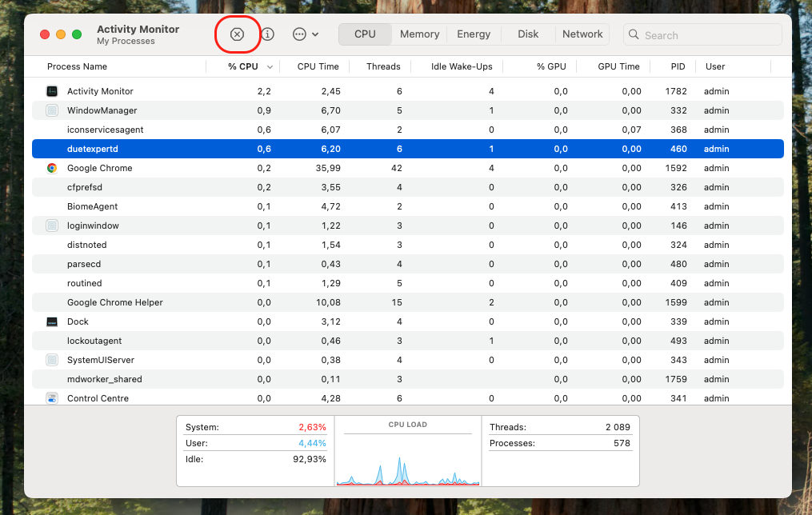The width and height of the screenshot is (812, 515).
Task: Click the Dock process icon
Action: tap(52, 321)
